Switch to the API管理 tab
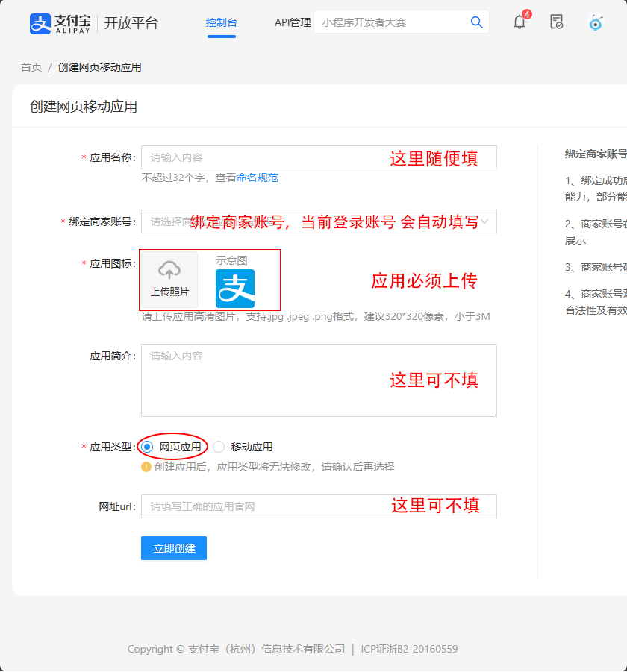This screenshot has height=672, width=627. 293,22
